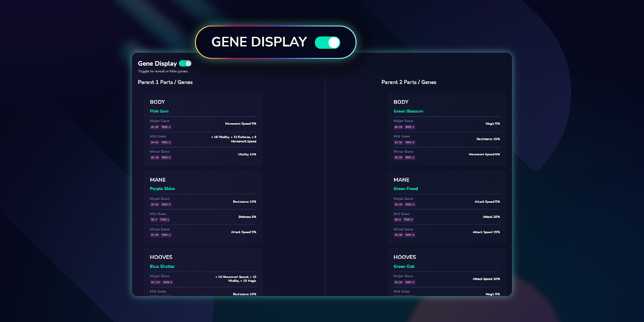Select the 'Green Blossom' body part name
The width and height of the screenshot is (644, 322).
point(408,111)
